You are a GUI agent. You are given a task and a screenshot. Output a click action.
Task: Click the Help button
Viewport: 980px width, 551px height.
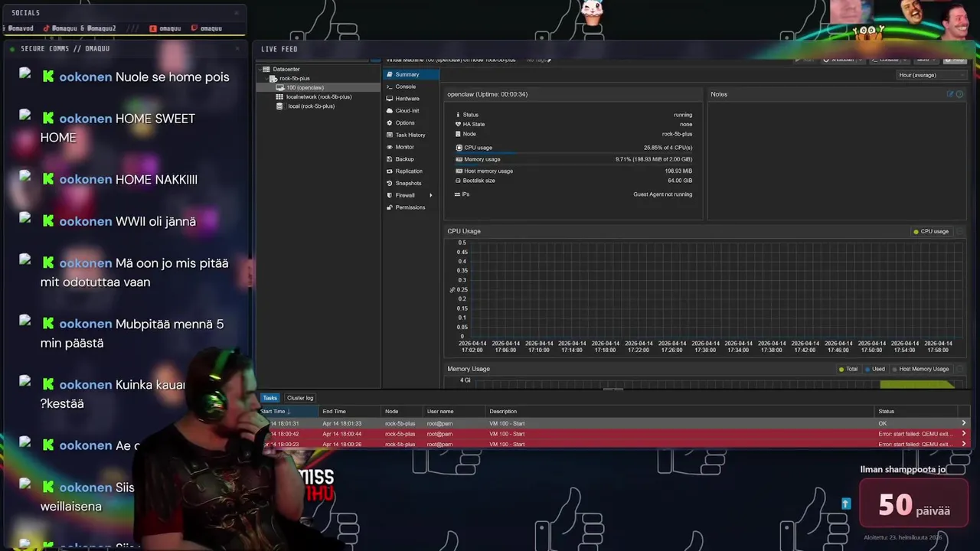(x=955, y=60)
